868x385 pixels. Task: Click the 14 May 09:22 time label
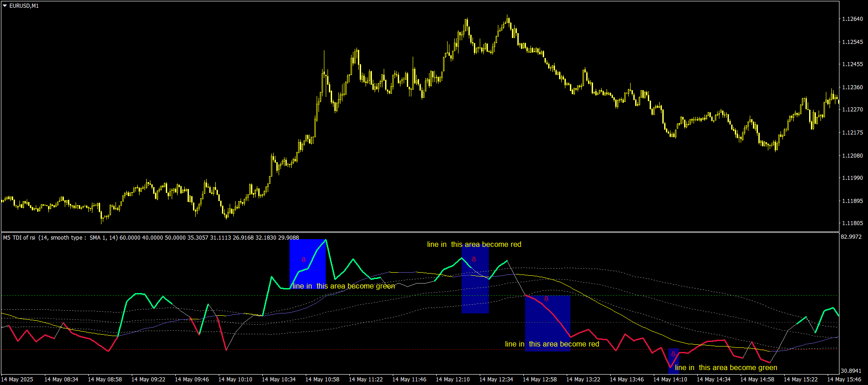point(148,380)
